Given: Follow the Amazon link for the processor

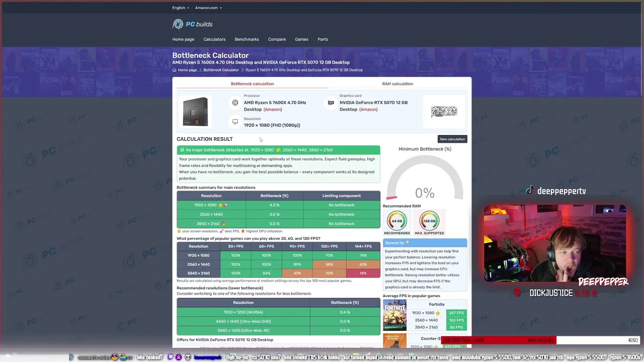Looking at the screenshot, I should pyautogui.click(x=273, y=110).
